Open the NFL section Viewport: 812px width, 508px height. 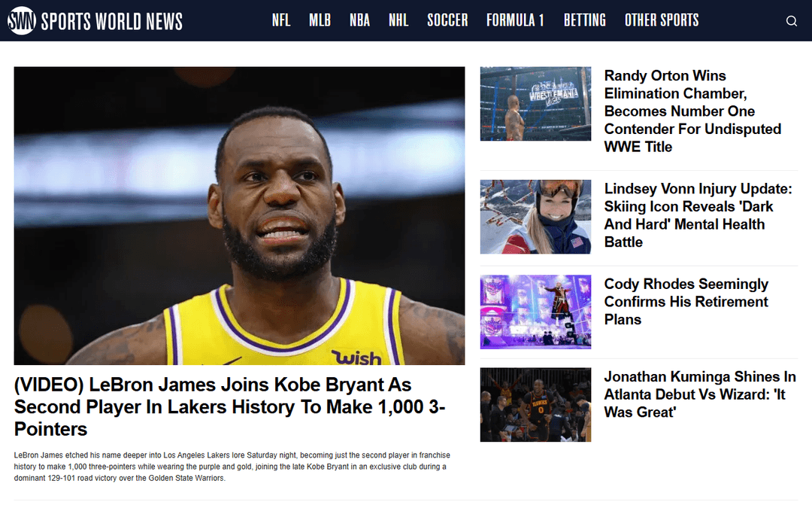(281, 20)
